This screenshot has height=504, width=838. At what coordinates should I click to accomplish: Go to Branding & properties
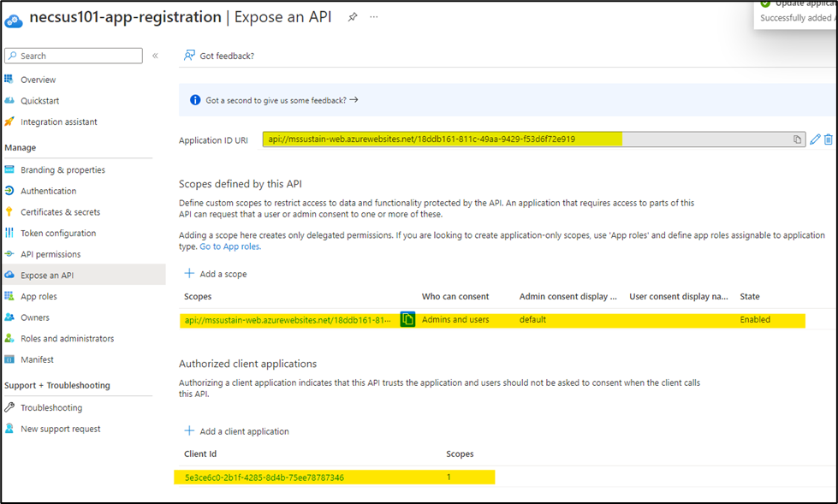(63, 170)
